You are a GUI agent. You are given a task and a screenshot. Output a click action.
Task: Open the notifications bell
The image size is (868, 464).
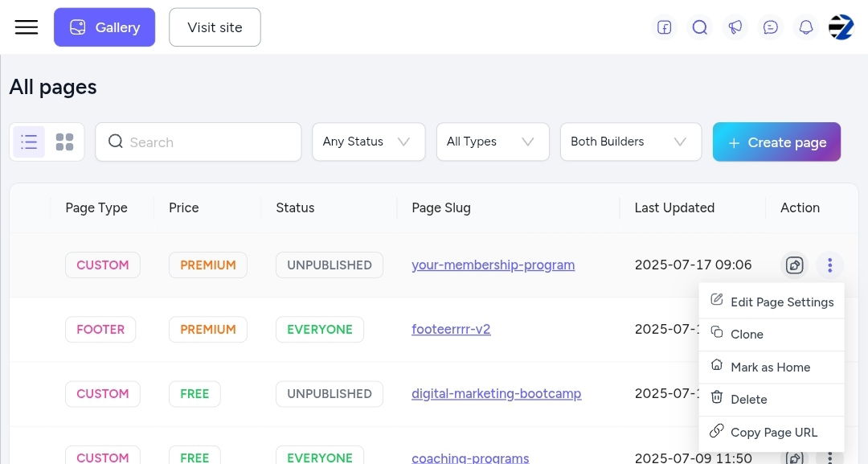click(x=806, y=27)
